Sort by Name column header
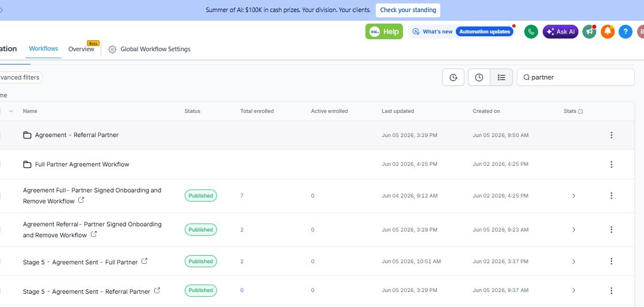Screen dimensions: 644x307 30,111
